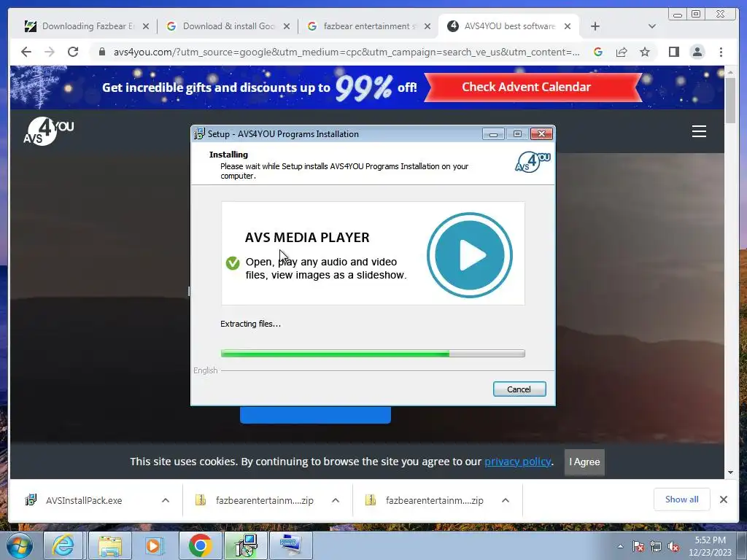
Task: Click the setup icon in the installer title bar
Action: point(199,134)
